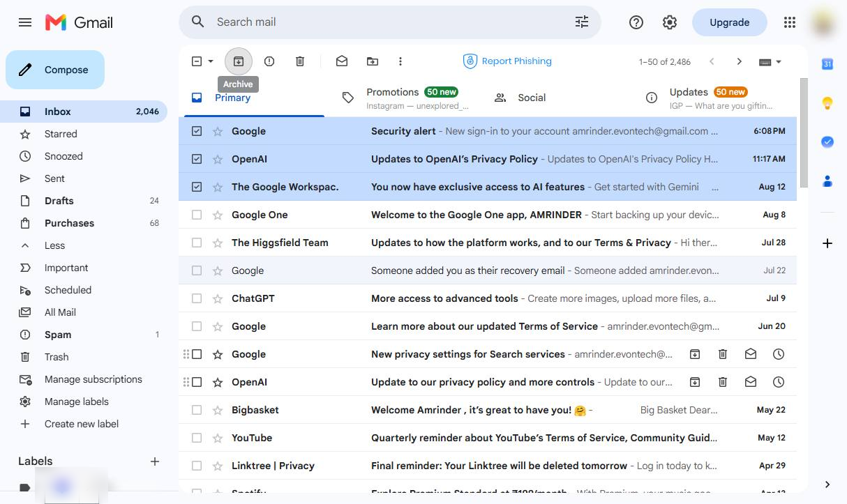
Task: Open the All Mail folder
Action: 84,312
